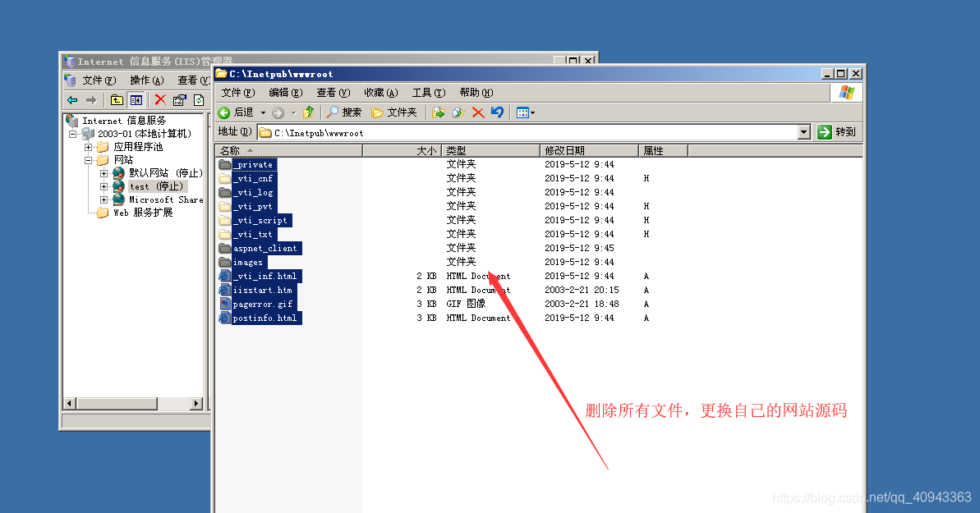Open the 帮助(H) help menu

pyautogui.click(x=476, y=93)
